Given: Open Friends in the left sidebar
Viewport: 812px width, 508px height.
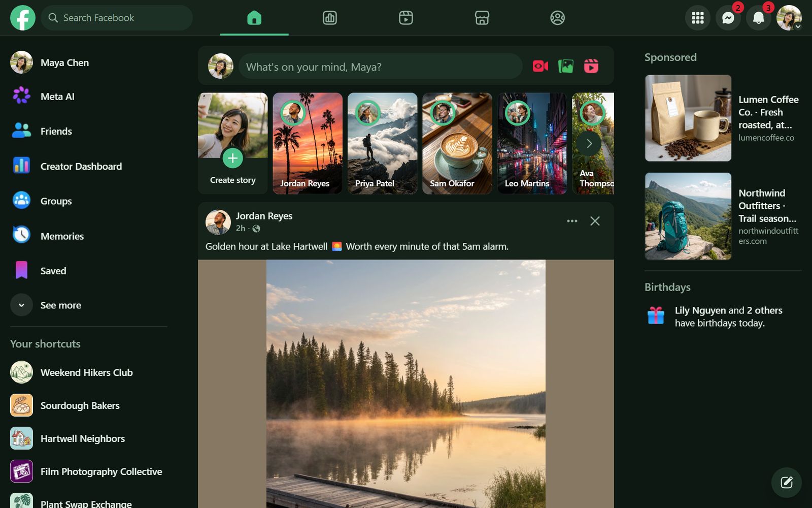Looking at the screenshot, I should (x=89, y=131).
